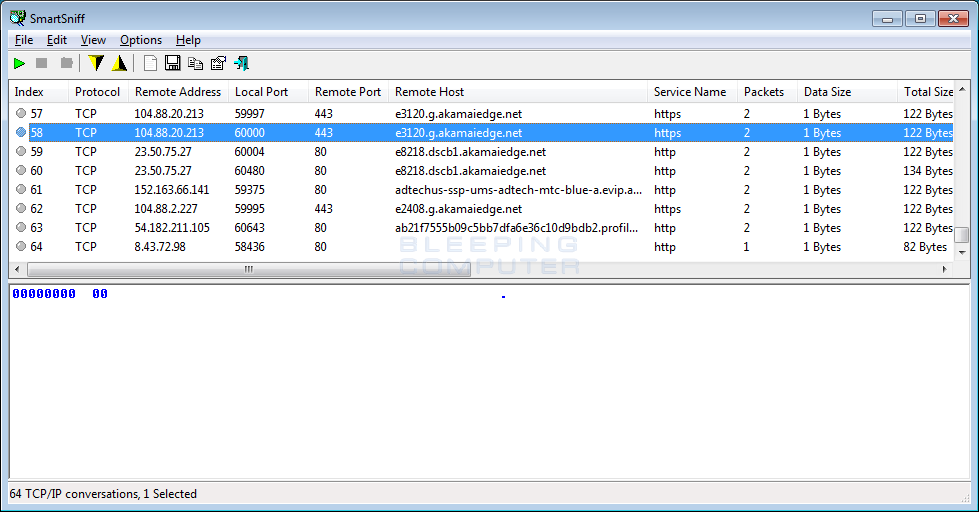Screen dimensions: 979x512
Task: Click the SmartSniff title bar app icon
Action: pyautogui.click(x=17, y=17)
